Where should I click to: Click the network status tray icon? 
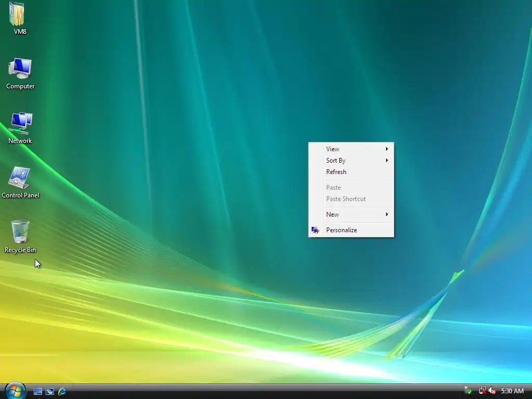(482, 391)
